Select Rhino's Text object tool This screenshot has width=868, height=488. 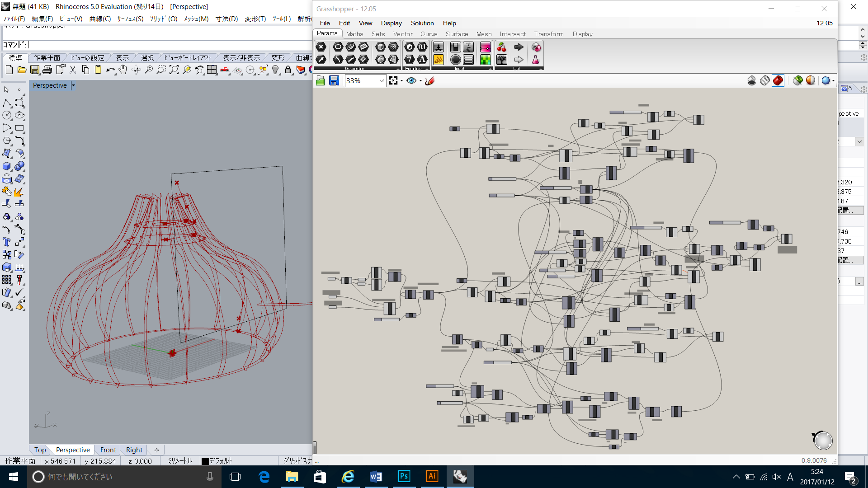click(x=7, y=242)
